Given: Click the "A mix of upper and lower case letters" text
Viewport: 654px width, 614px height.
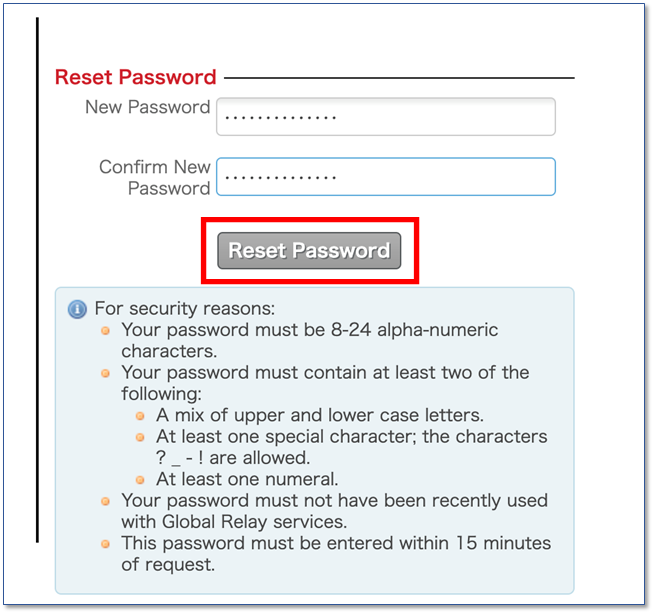Looking at the screenshot, I should [320, 415].
